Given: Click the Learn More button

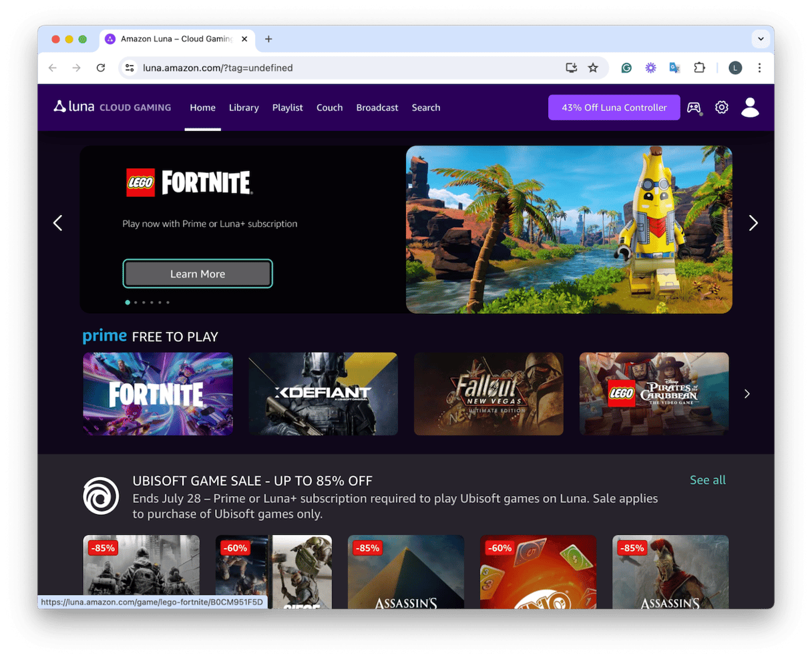Looking at the screenshot, I should tap(198, 274).
